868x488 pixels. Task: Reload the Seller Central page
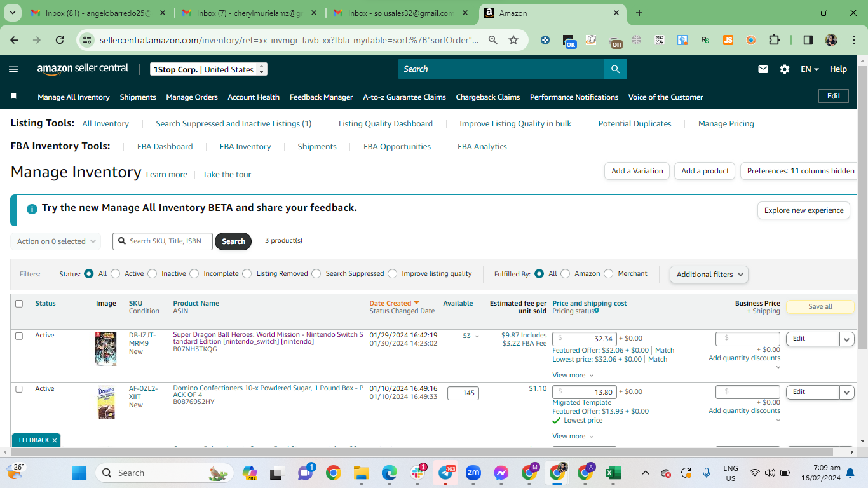pos(60,40)
